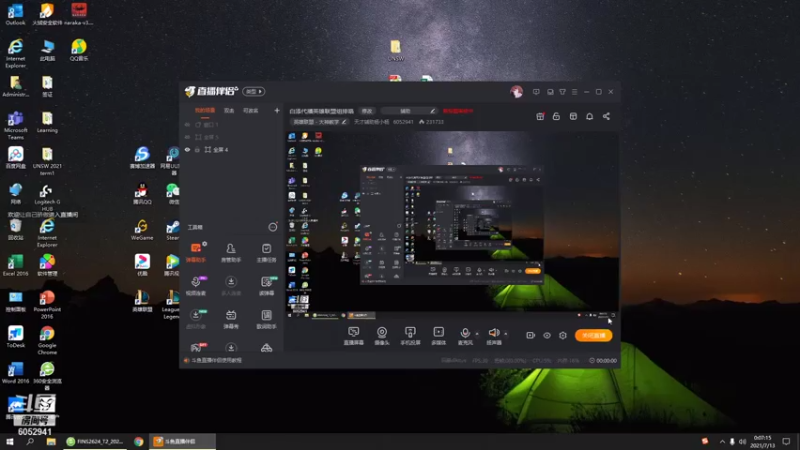The height and width of the screenshot is (450, 800).
Task: Select the 全屏 5 source row
Action: (232, 137)
